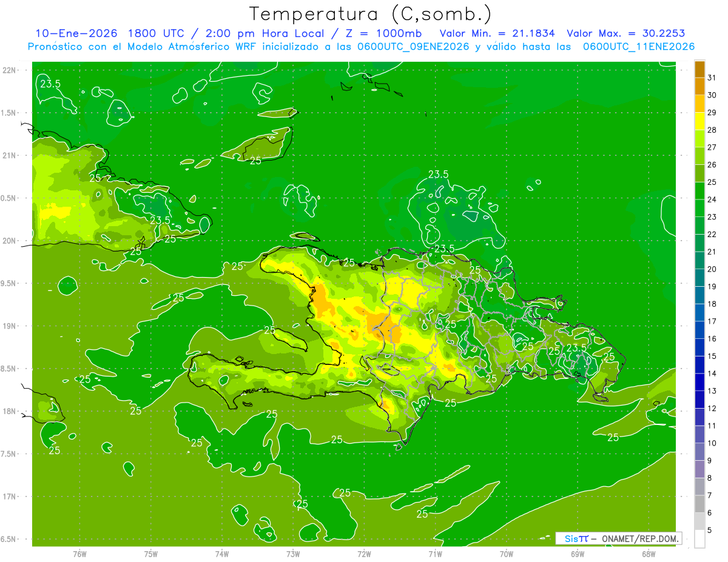728x562 pixels.
Task: Click the 70W longitude label
Action: [507, 554]
